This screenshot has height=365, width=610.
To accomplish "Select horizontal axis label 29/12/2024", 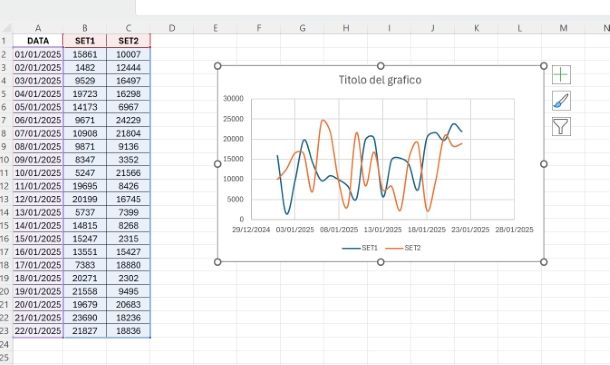I will 251,230.
